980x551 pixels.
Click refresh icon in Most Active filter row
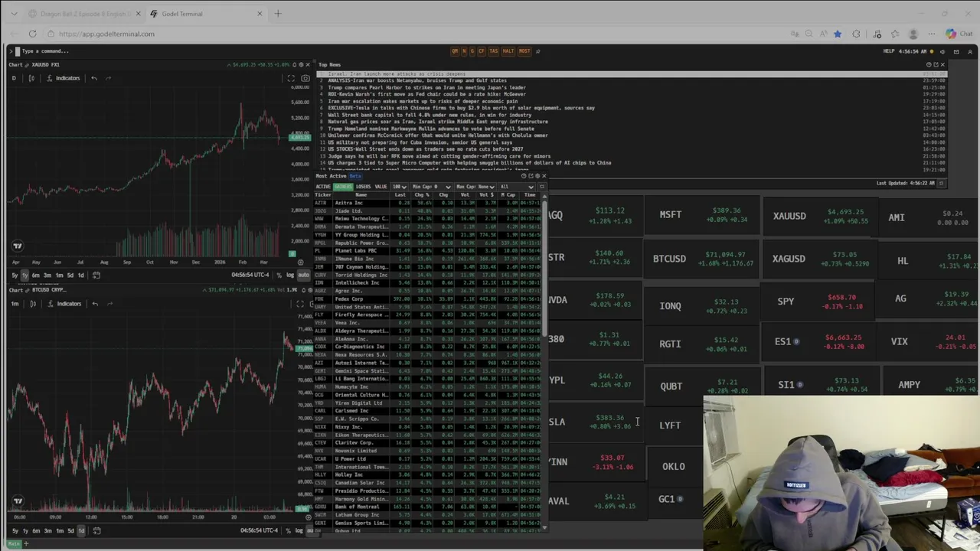[x=541, y=187]
